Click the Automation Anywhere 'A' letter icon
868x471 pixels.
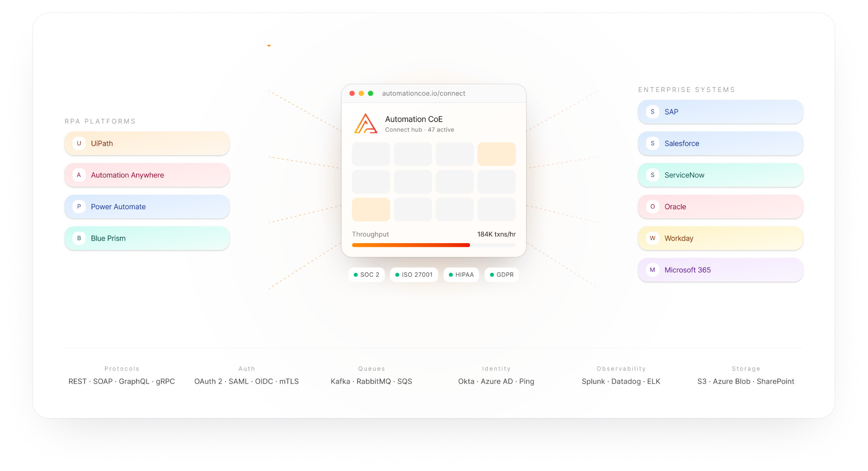point(79,175)
